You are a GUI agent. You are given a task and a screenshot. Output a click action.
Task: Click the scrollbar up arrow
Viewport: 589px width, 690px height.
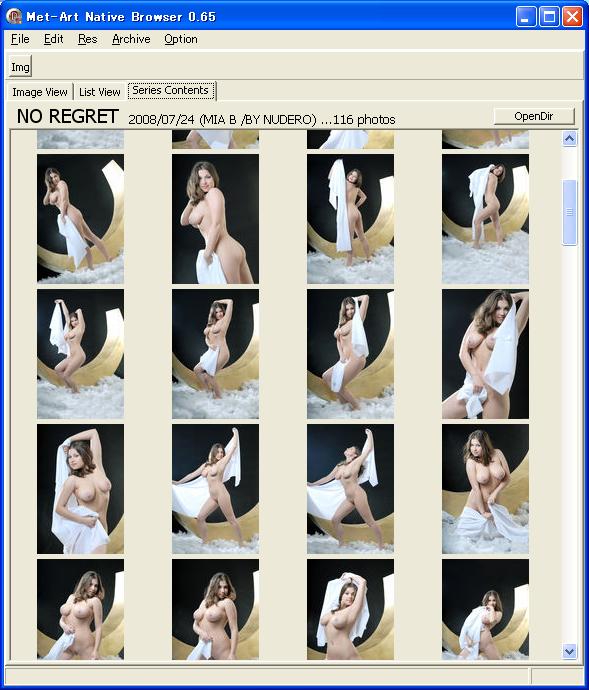(569, 139)
